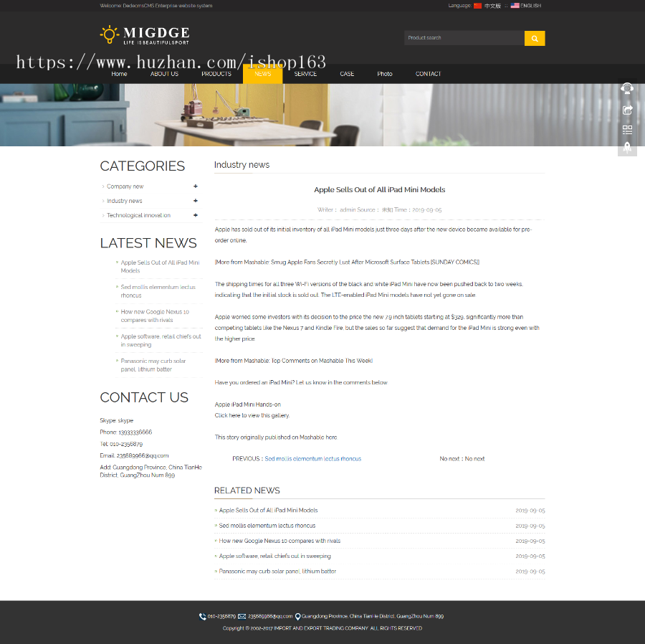645x644 pixels.
Task: Click the MIGDGE lightbulb logo
Action: (x=144, y=35)
